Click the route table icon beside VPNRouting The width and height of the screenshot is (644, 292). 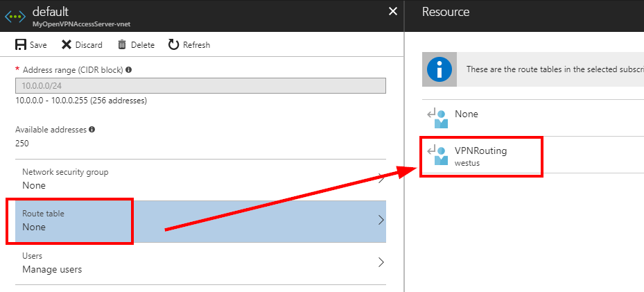pos(438,155)
